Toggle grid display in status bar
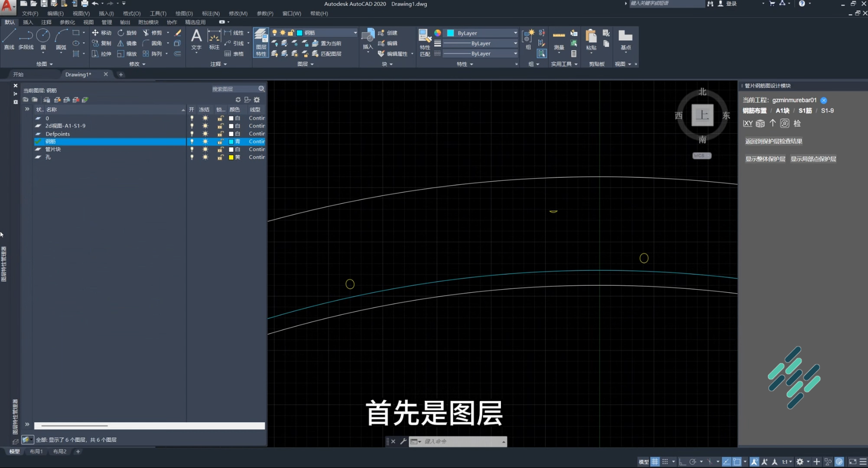The image size is (868, 468). pos(655,462)
